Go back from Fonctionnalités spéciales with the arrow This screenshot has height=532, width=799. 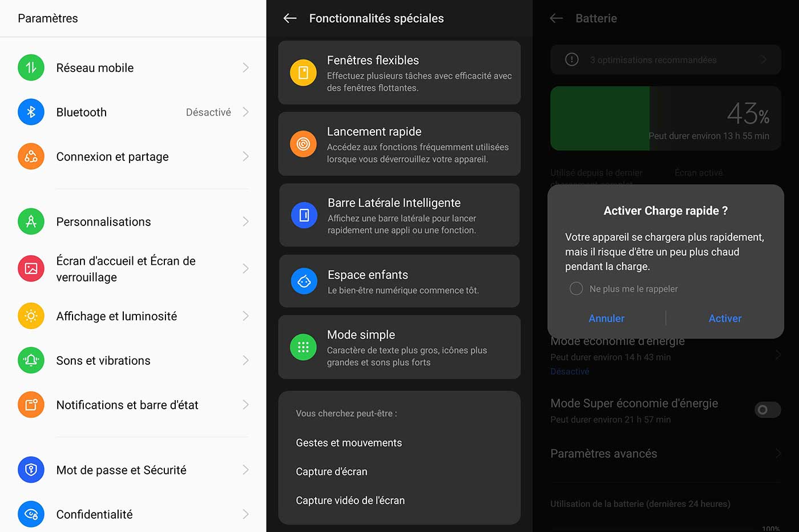(x=290, y=18)
